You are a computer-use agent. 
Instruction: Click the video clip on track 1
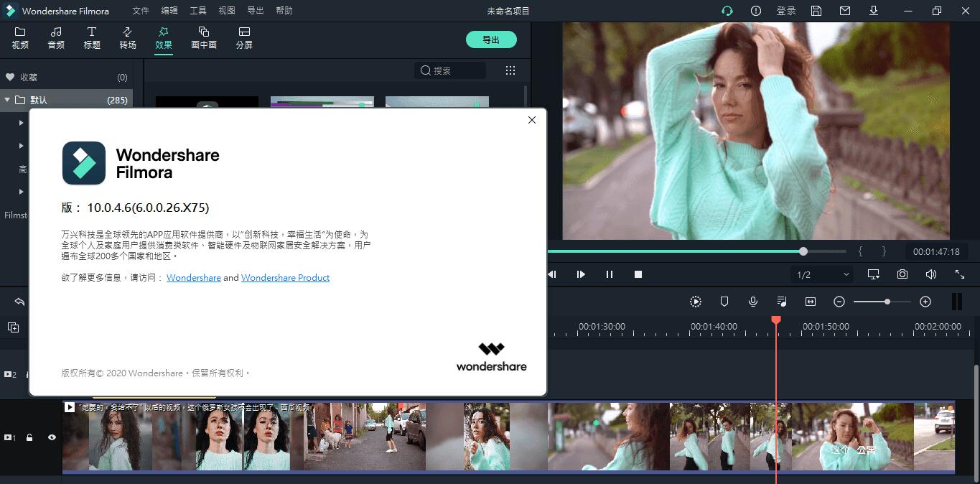click(508, 437)
